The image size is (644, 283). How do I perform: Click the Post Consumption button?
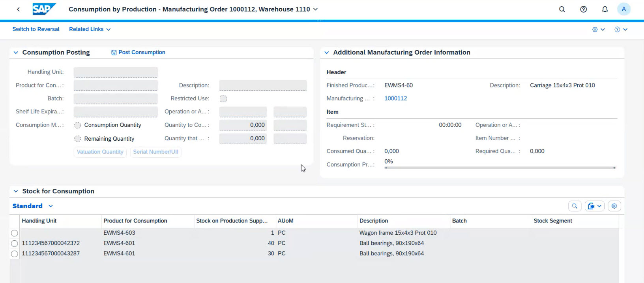138,52
